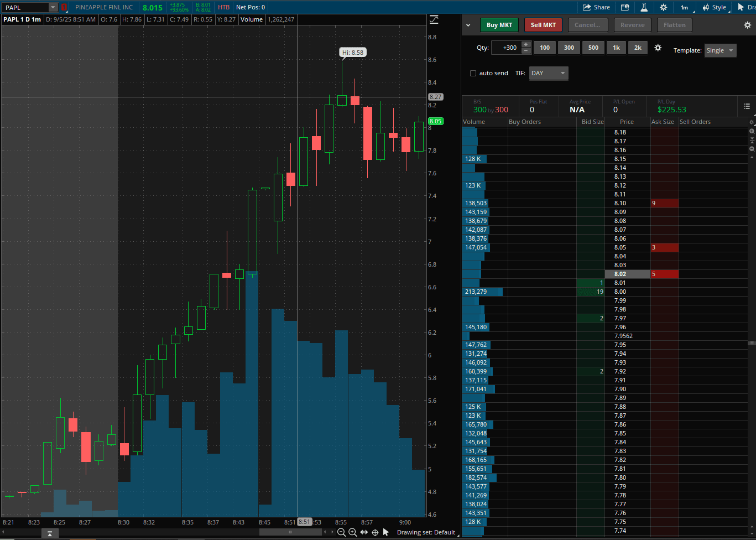Screen dimensions: 756x540
Task: Click the red linked-symbol clip icon
Action: coord(64,7)
